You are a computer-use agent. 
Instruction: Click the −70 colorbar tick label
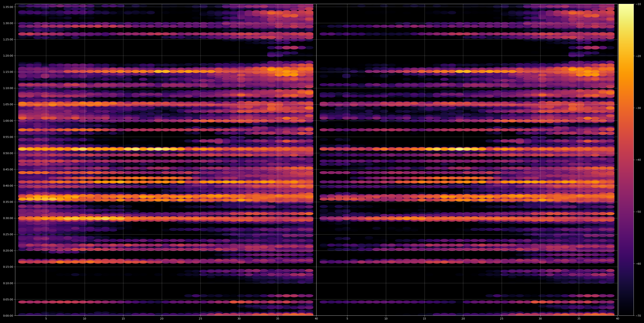(x=638, y=315)
